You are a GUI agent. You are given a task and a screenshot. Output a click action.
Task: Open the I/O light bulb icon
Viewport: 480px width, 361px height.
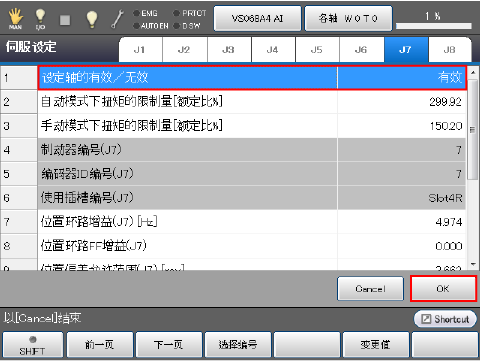(40, 19)
